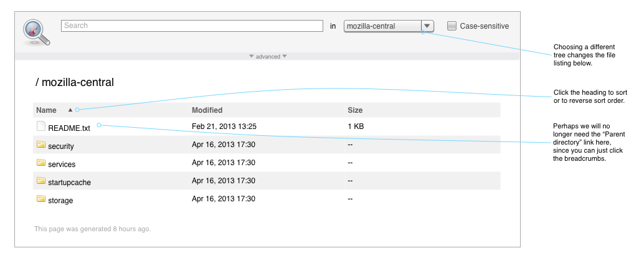The height and width of the screenshot is (258, 644).
Task: Click the services row modified date
Action: tap(224, 163)
